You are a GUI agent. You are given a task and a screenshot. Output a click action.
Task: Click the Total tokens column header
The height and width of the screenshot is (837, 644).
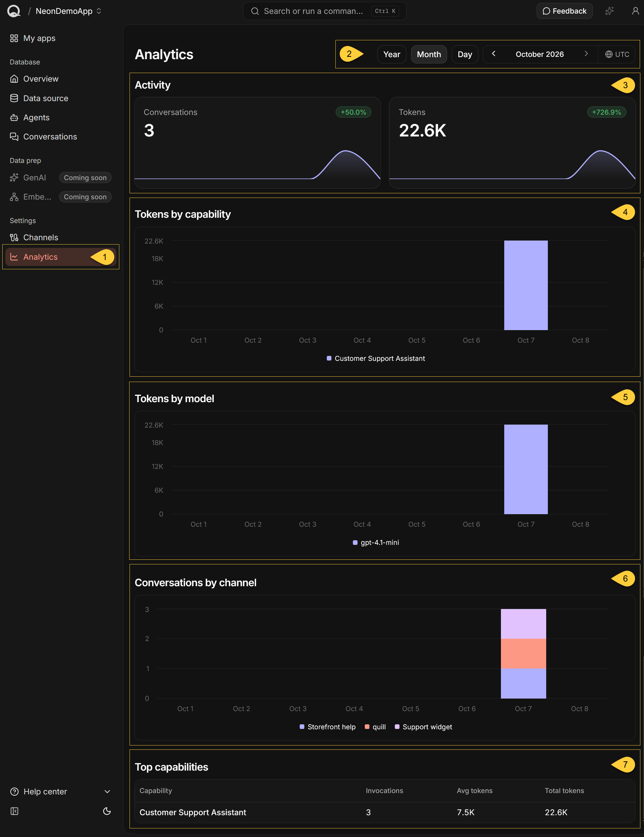(564, 790)
